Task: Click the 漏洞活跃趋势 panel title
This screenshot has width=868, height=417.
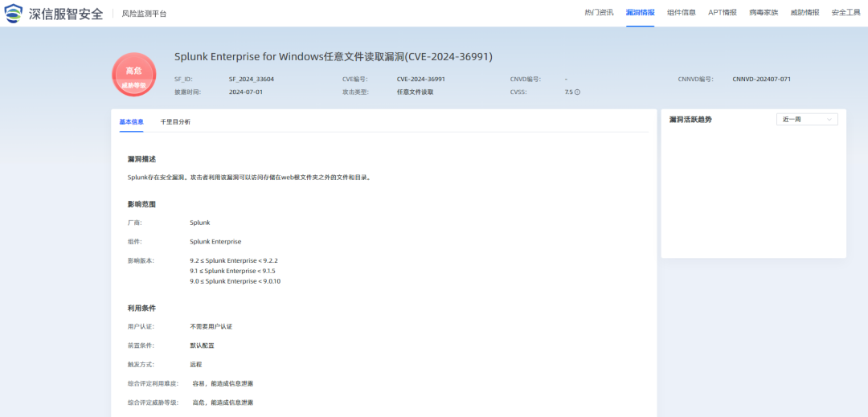Action: [x=691, y=120]
